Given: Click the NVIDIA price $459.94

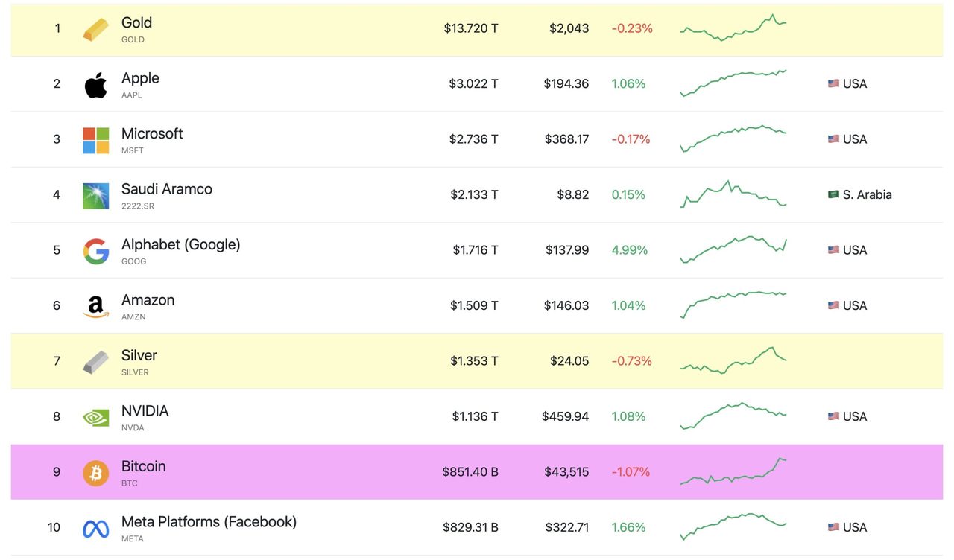Looking at the screenshot, I should pyautogui.click(x=566, y=416).
